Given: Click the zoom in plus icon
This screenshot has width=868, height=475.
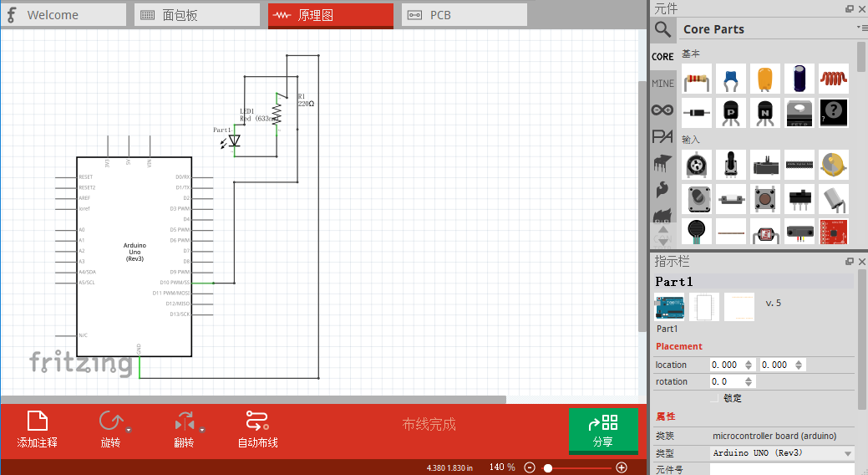Looking at the screenshot, I should pyautogui.click(x=622, y=467).
